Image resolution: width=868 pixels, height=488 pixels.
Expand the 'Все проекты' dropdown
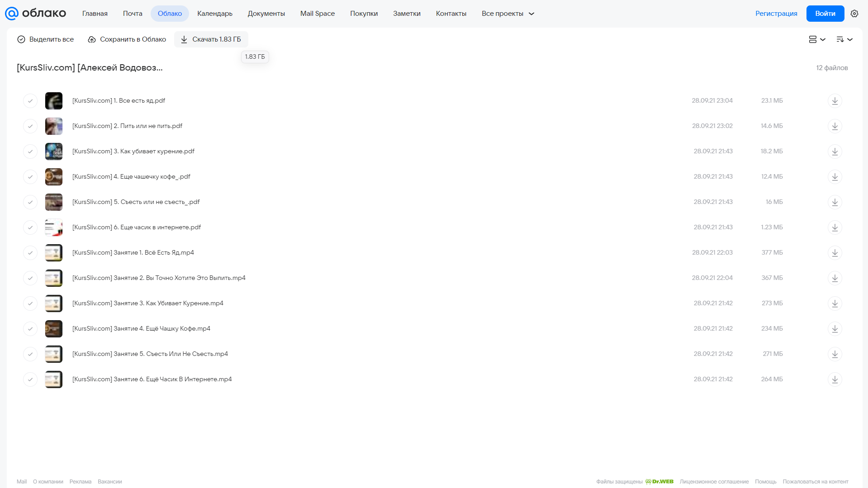[508, 14]
